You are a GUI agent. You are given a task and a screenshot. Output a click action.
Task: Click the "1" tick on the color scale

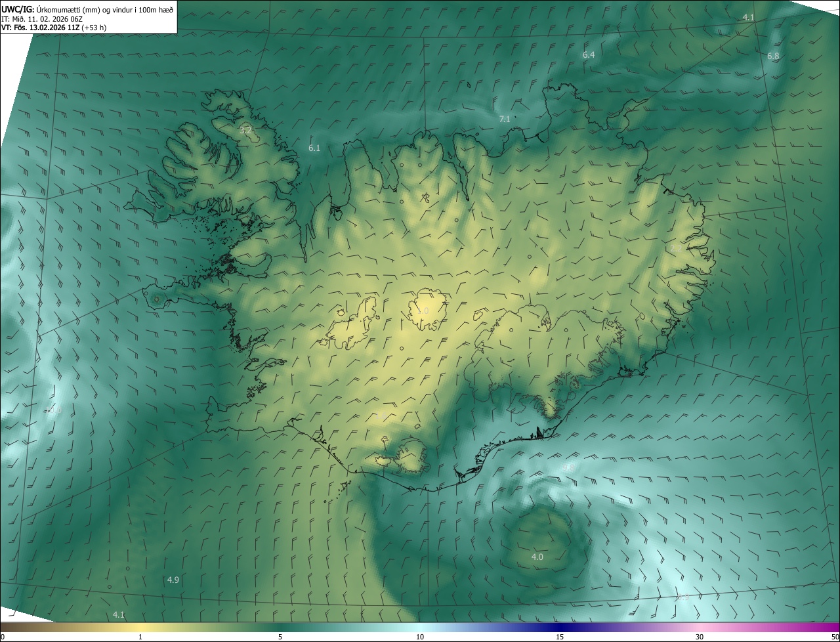pyautogui.click(x=140, y=637)
